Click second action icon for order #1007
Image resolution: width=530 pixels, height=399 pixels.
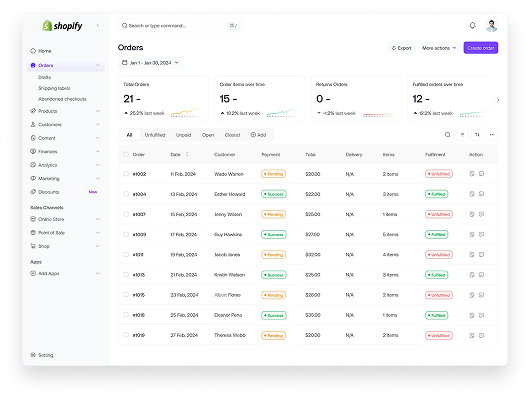point(481,214)
